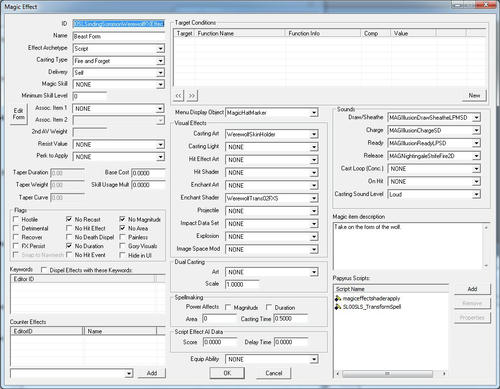500x389 pixels.
Task: Click the OK button
Action: click(x=227, y=373)
